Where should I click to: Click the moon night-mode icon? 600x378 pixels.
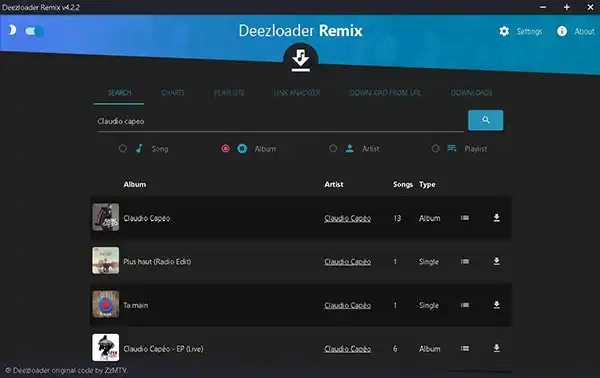(x=12, y=30)
